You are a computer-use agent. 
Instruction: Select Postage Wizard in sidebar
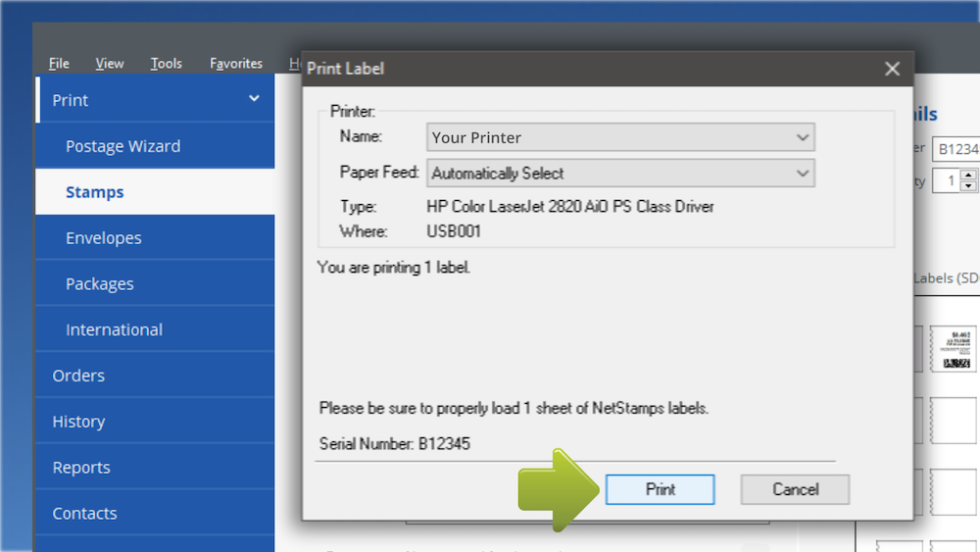click(122, 146)
